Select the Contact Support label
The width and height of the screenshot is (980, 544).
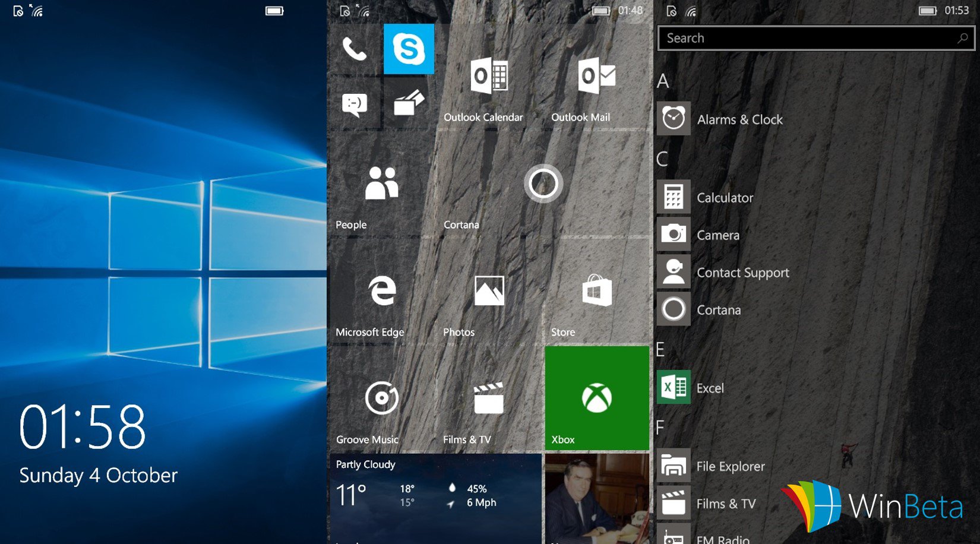click(x=743, y=273)
